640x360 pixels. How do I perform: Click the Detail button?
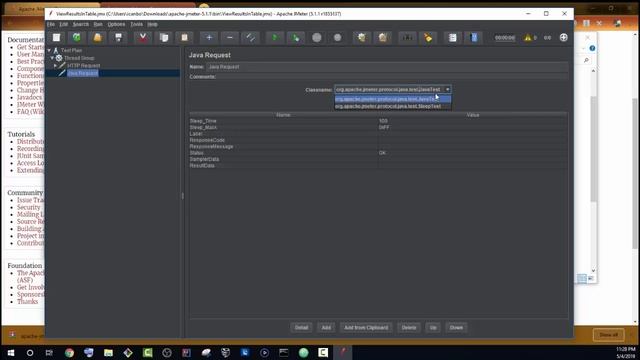tap(301, 327)
